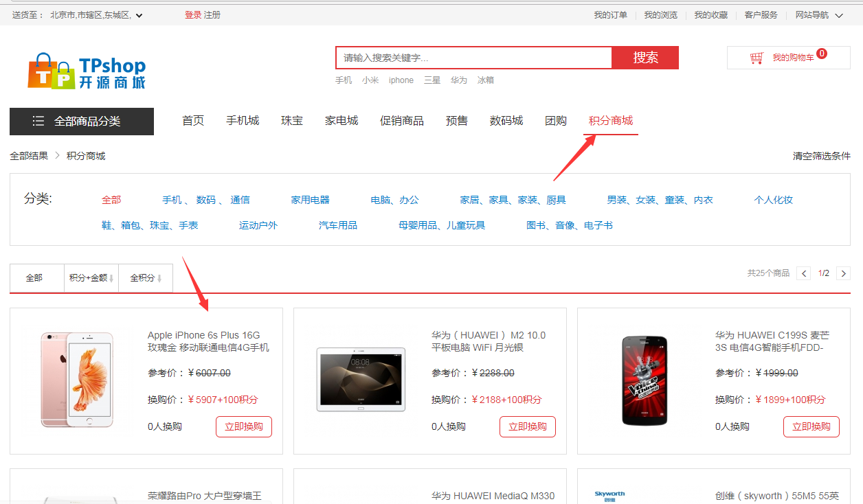
Task: Open the Huawei M2 tablet product image
Action: pyautogui.click(x=361, y=380)
